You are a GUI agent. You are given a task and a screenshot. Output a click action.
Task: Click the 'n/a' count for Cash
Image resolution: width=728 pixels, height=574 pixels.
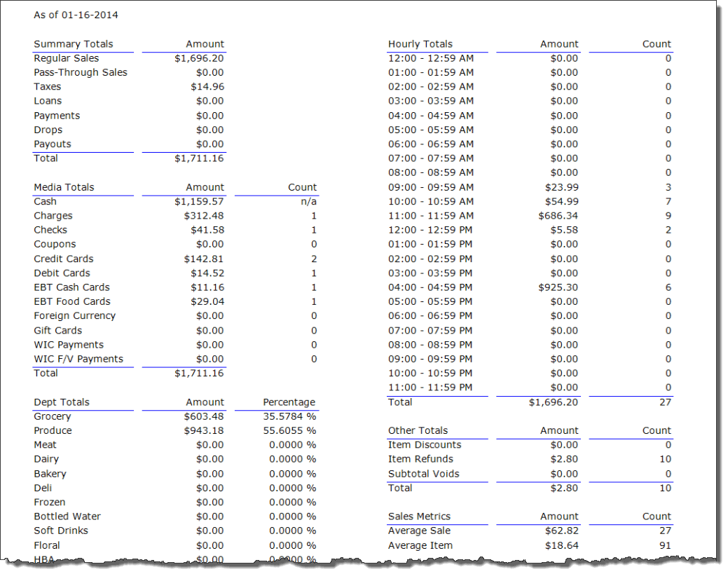click(309, 202)
